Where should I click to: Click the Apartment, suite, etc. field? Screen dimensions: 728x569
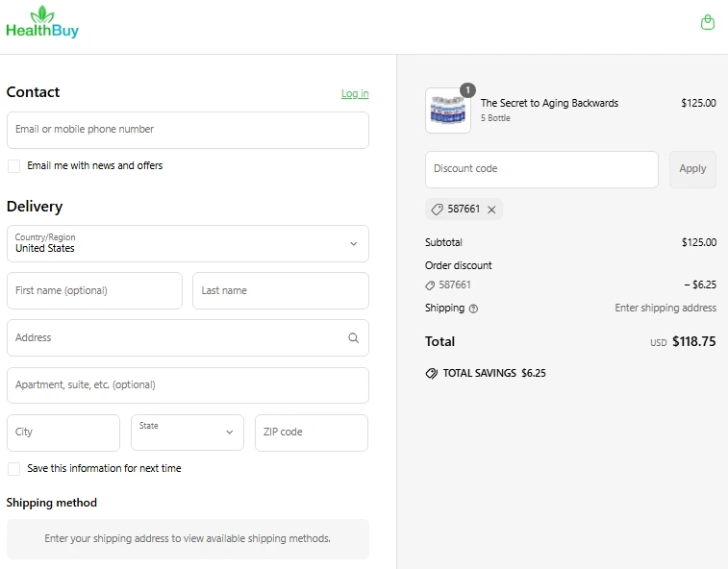(x=188, y=385)
